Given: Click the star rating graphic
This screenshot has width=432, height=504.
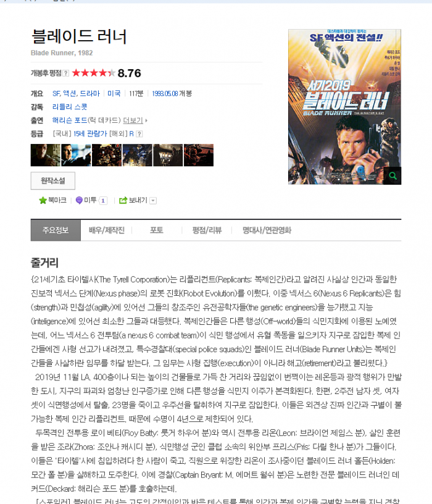Looking at the screenshot, I should 93,73.
